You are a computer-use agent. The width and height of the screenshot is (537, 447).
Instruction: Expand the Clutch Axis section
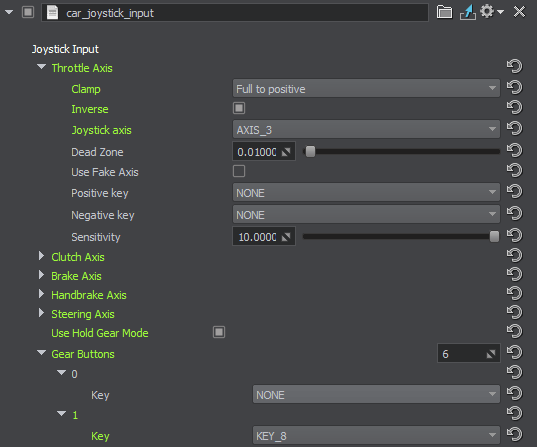(41, 256)
